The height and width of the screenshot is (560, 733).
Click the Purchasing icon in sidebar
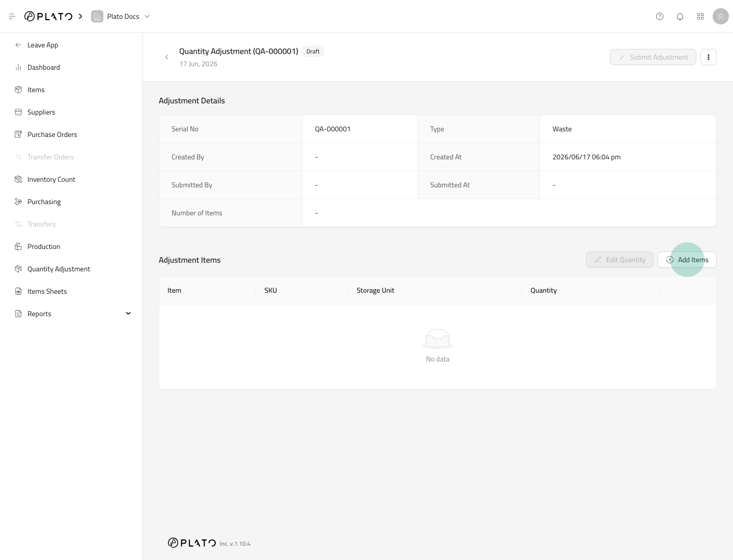(18, 202)
